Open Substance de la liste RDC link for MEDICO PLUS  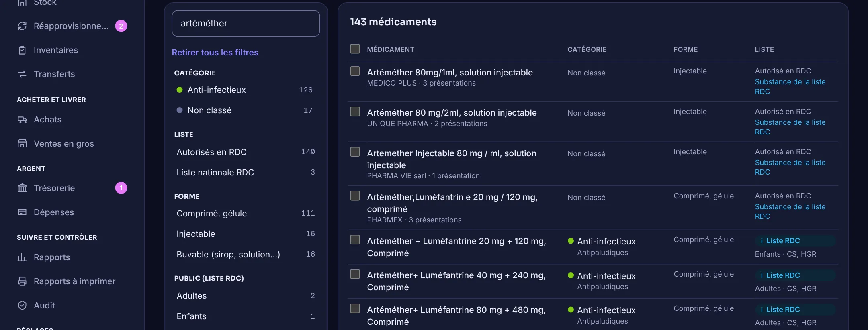coord(790,87)
